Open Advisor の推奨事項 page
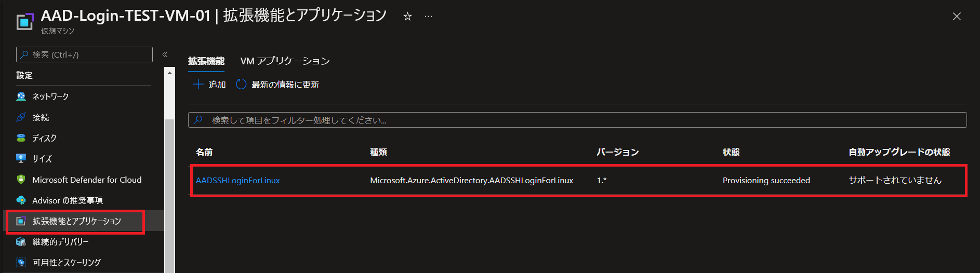Screen dimensions: 980x273 tap(68, 200)
